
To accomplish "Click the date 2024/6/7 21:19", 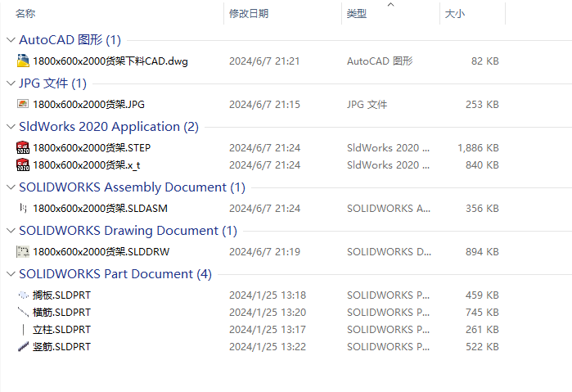I will 264,252.
